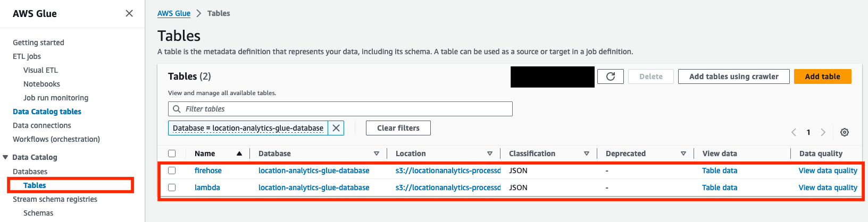Open Data Catalog tables link
Image resolution: width=868 pixels, height=222 pixels.
47,112
